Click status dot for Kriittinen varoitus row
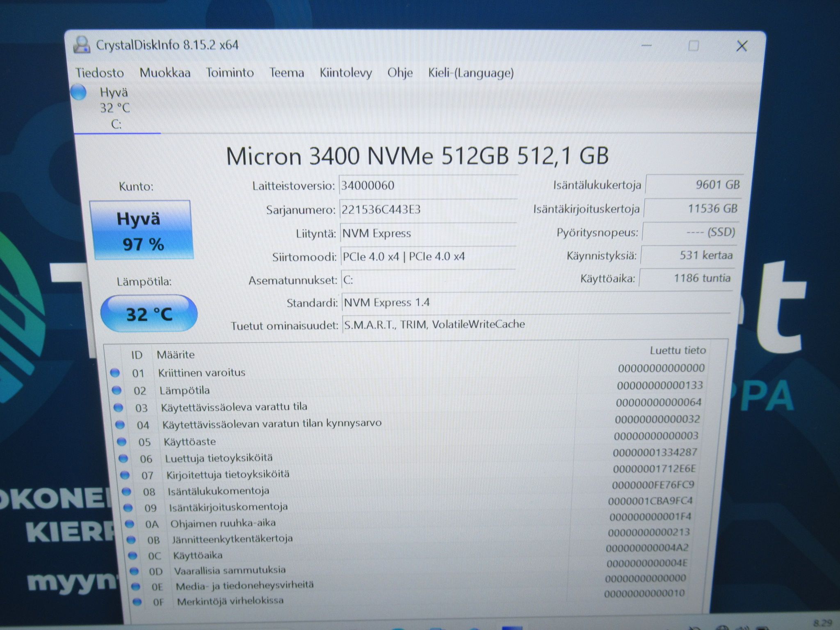Image resolution: width=840 pixels, height=630 pixels. click(x=115, y=373)
